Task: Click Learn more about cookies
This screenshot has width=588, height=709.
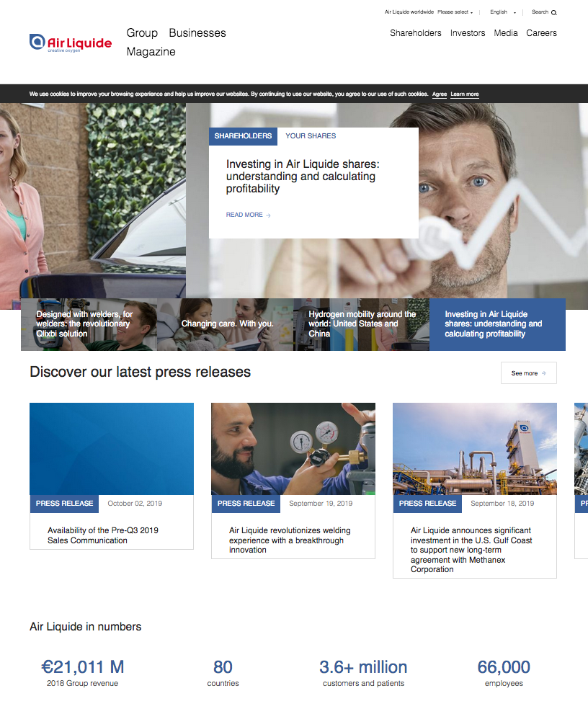Action: [465, 94]
